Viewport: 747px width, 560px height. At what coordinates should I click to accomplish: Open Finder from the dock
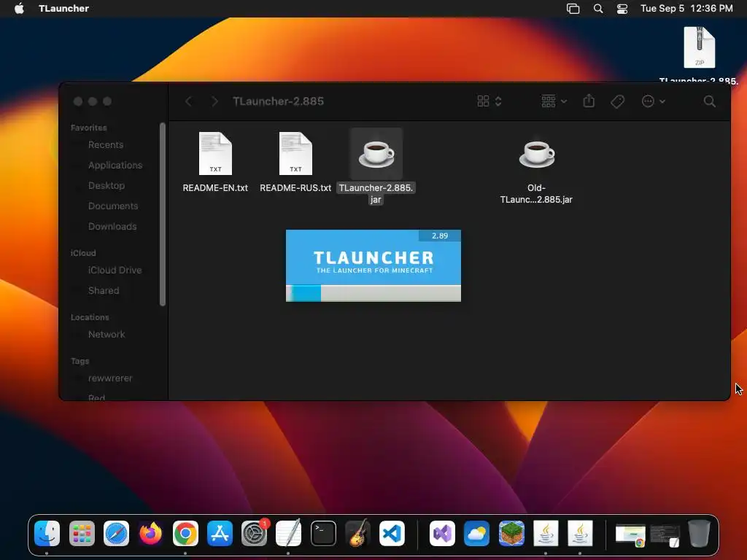[47, 533]
